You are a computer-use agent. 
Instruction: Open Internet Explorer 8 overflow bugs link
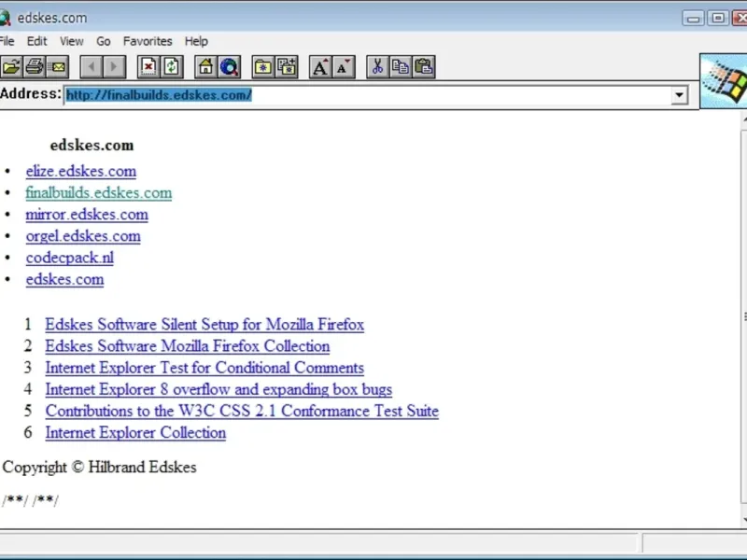tap(218, 389)
